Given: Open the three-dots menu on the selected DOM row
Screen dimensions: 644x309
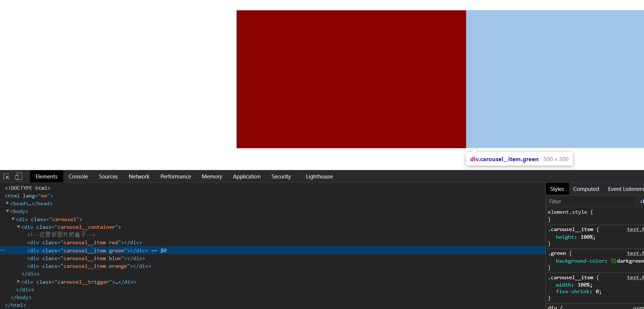Looking at the screenshot, I should (x=3, y=251).
